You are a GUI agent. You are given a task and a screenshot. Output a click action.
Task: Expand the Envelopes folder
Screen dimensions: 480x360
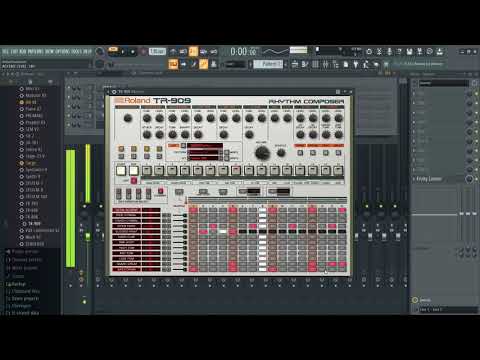click(19, 306)
